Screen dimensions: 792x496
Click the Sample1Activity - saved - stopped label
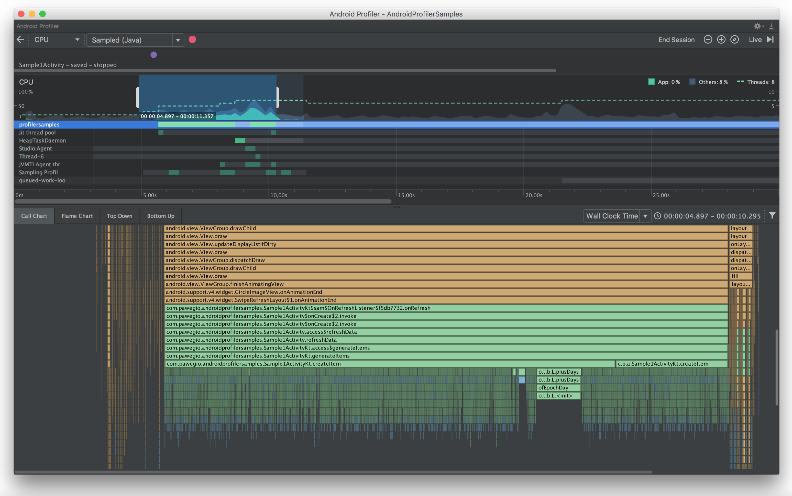(x=67, y=65)
